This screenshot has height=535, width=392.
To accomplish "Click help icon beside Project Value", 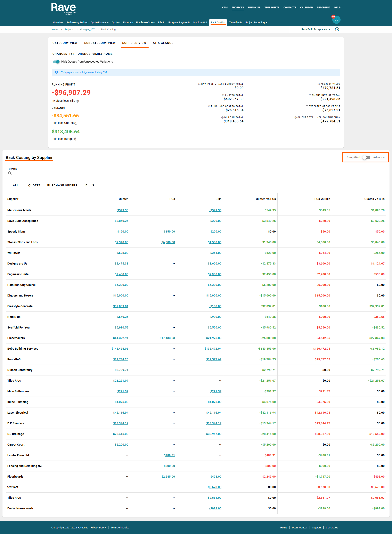I will (x=318, y=84).
